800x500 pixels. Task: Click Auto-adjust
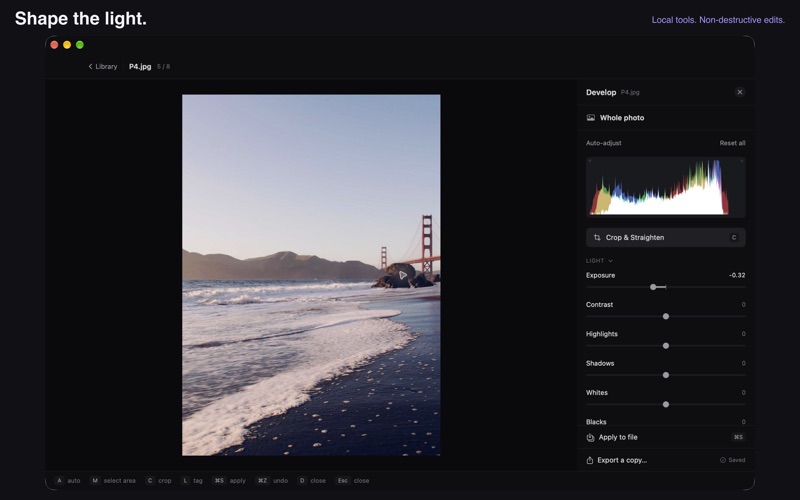pyautogui.click(x=604, y=143)
